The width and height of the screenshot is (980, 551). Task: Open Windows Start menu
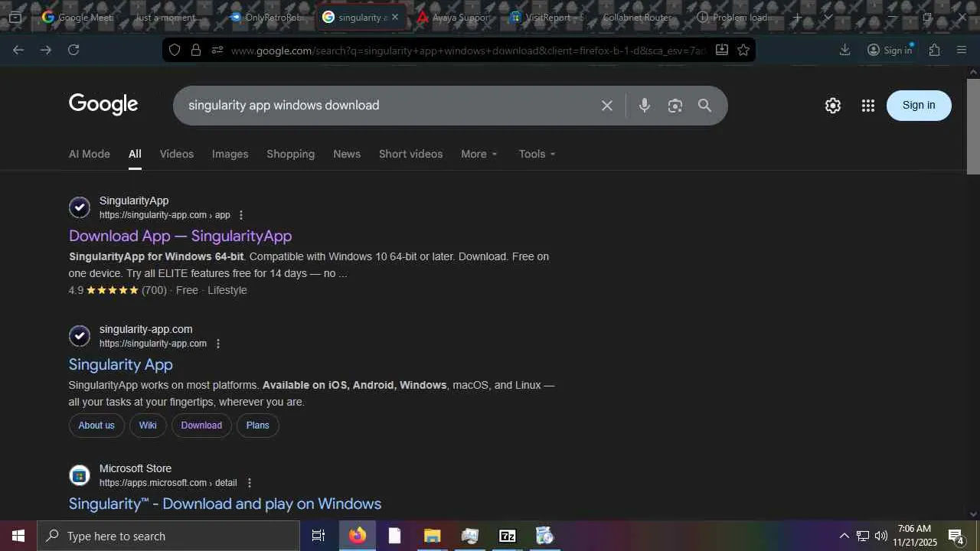point(18,536)
